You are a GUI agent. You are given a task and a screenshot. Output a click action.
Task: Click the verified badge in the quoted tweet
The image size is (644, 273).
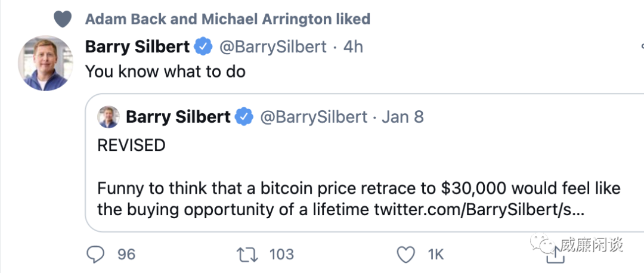(244, 117)
